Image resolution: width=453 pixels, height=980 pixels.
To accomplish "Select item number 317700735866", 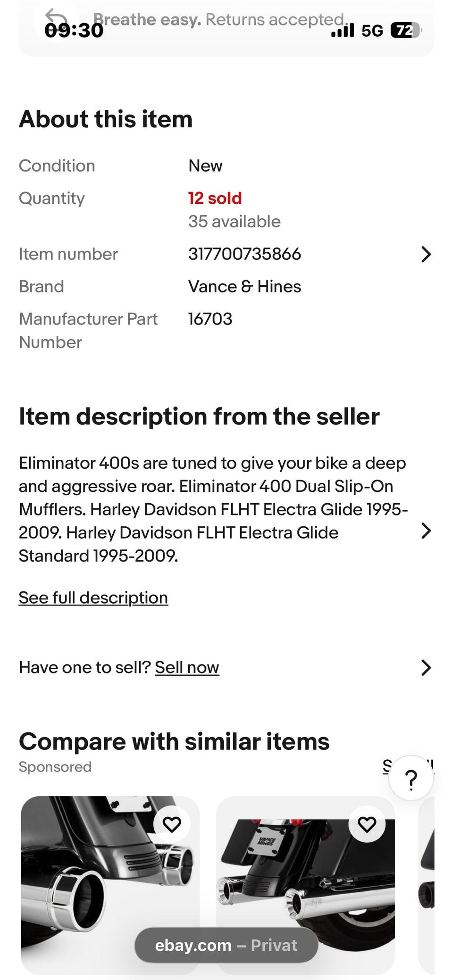I will pyautogui.click(x=244, y=254).
